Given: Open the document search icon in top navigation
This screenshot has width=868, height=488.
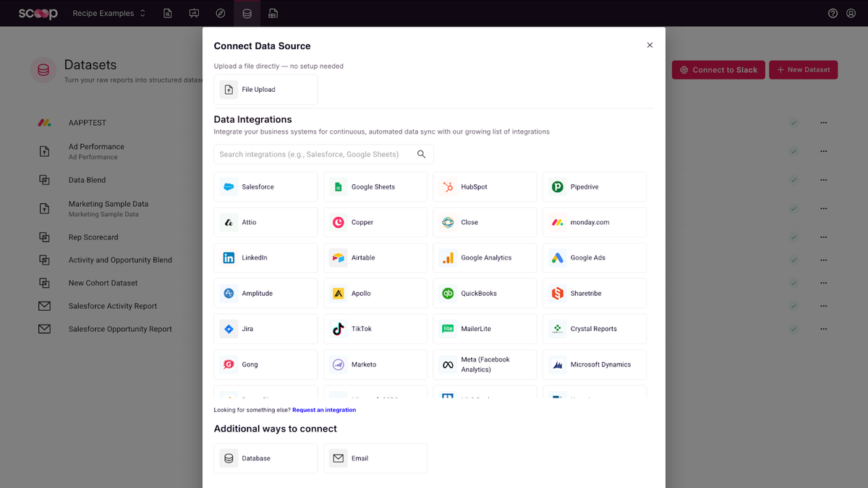Looking at the screenshot, I should click(167, 13).
